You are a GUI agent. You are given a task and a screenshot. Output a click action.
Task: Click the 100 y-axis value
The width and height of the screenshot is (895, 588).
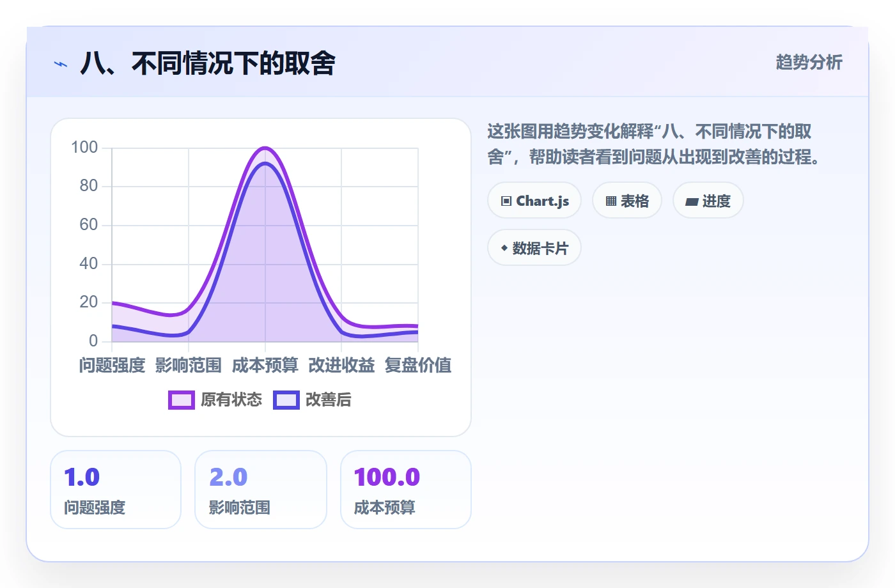click(84, 148)
